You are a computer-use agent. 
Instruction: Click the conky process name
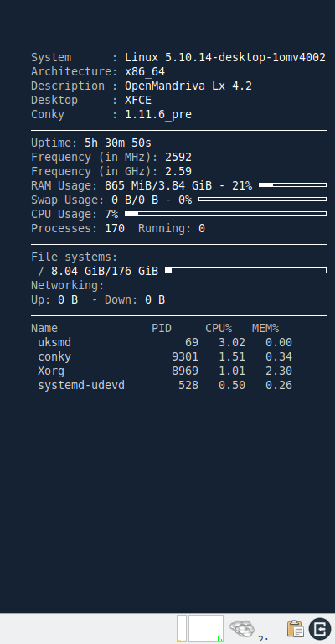coord(54,356)
